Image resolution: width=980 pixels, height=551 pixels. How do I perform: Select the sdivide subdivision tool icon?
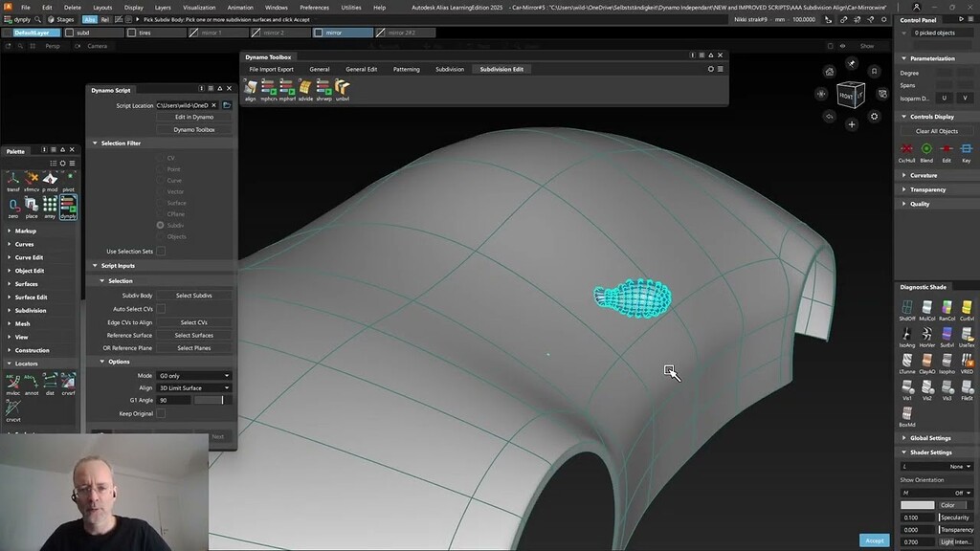click(305, 87)
